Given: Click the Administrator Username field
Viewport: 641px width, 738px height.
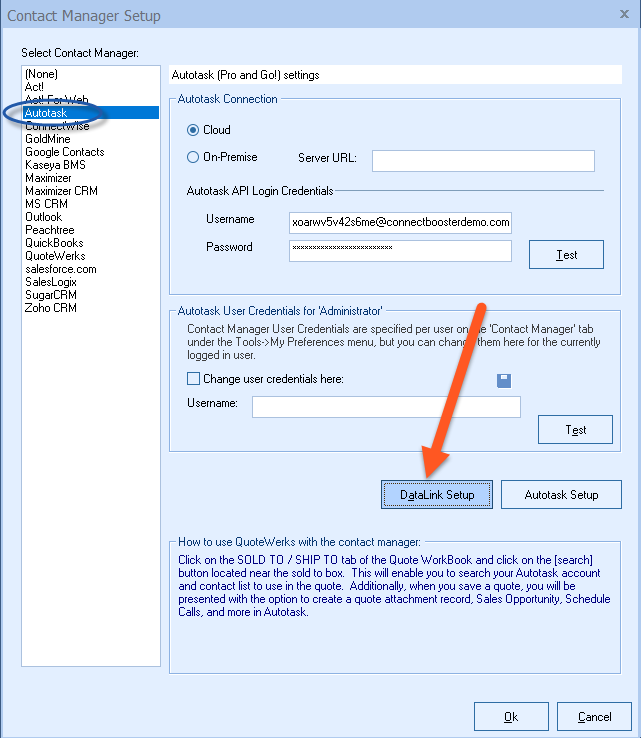Looking at the screenshot, I should point(386,407).
